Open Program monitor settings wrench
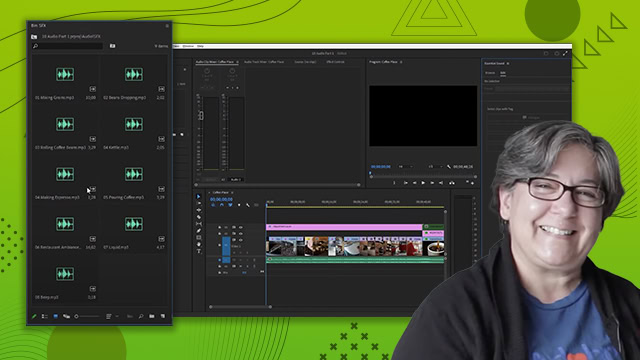640x360 pixels. (x=449, y=167)
